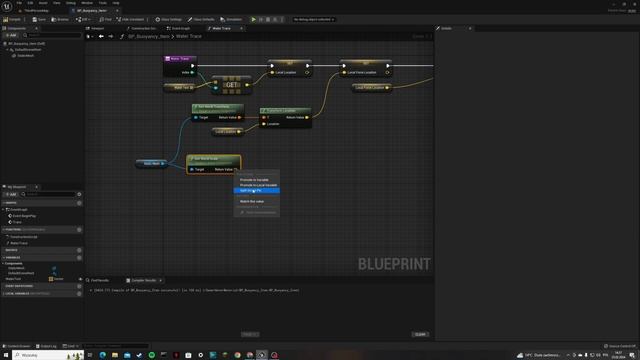This screenshot has height=360, width=640.
Task: Open the Edit menu
Action: pos(30,3)
